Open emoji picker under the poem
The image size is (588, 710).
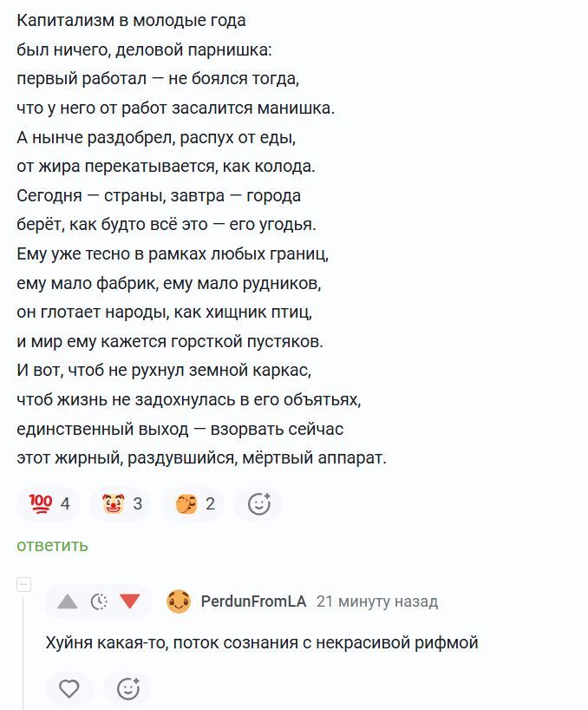pyautogui.click(x=258, y=503)
